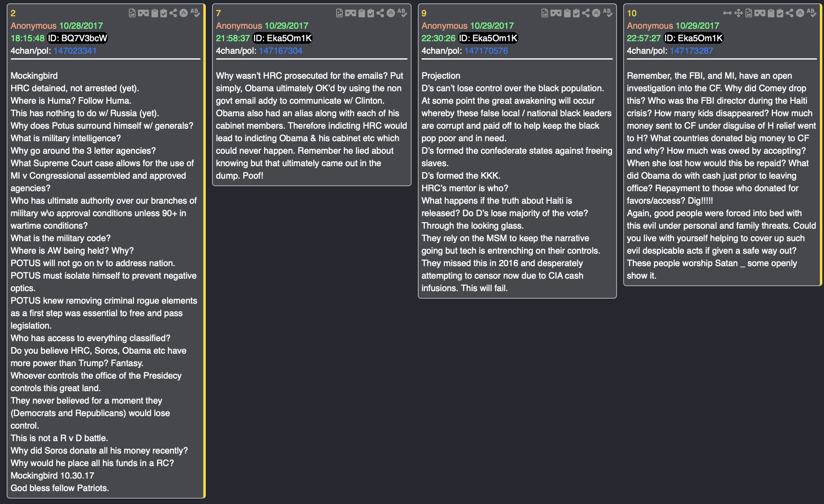Click 'Where is Huma? Follow Huma.' line
Viewport: 824px width, 504px height.
(71, 101)
